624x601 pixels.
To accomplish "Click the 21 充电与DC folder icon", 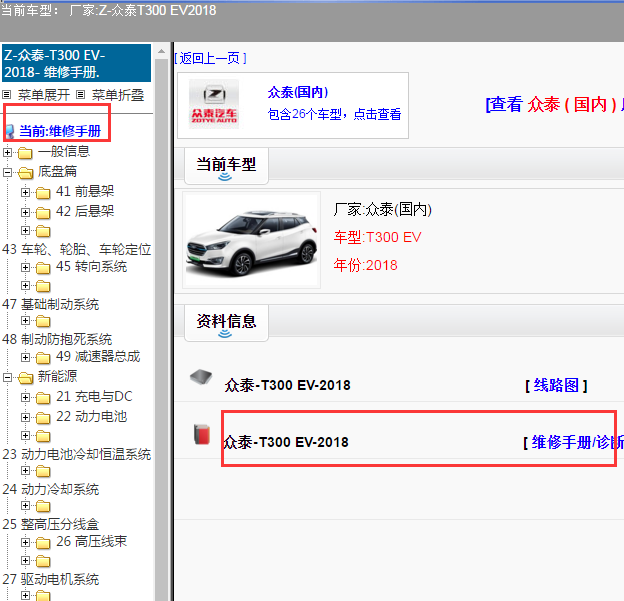I will click(43, 397).
